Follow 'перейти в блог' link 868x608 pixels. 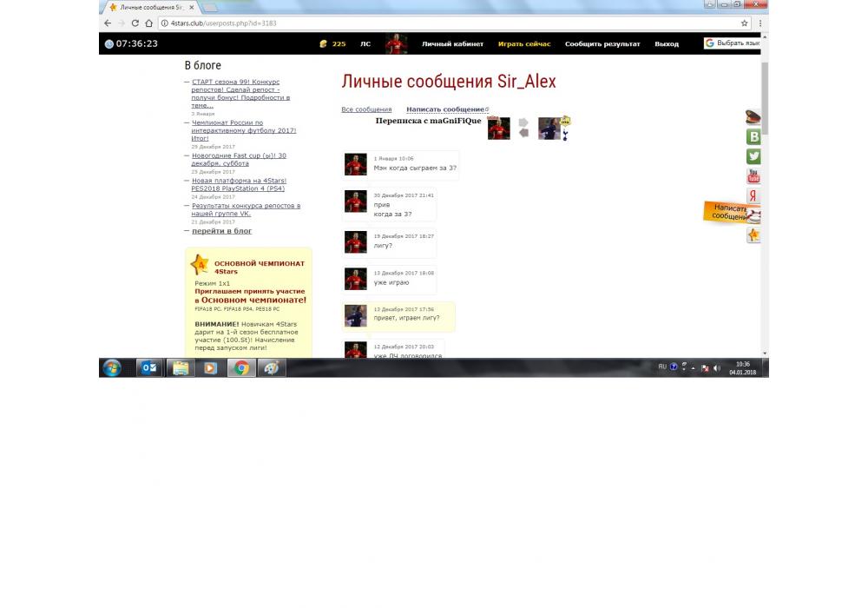222,231
